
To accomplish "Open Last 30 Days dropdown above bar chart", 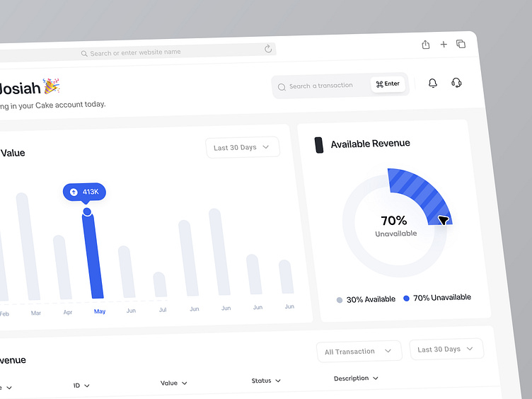I will [243, 147].
